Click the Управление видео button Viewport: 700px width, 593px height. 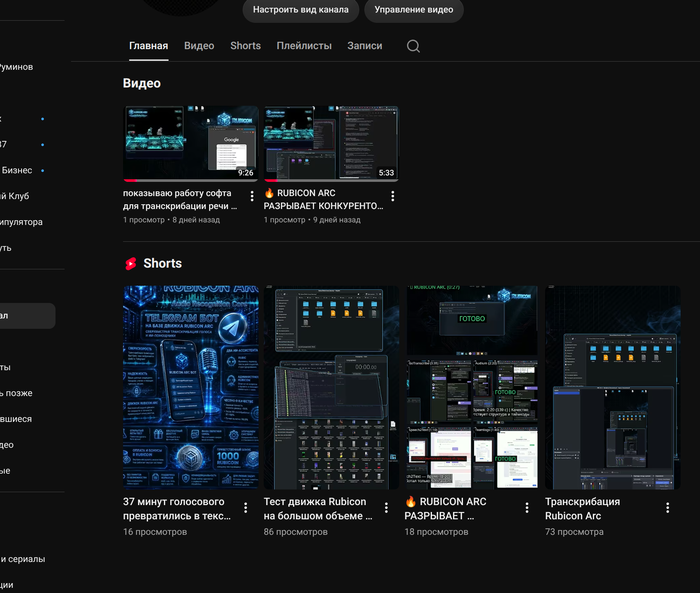pyautogui.click(x=414, y=10)
